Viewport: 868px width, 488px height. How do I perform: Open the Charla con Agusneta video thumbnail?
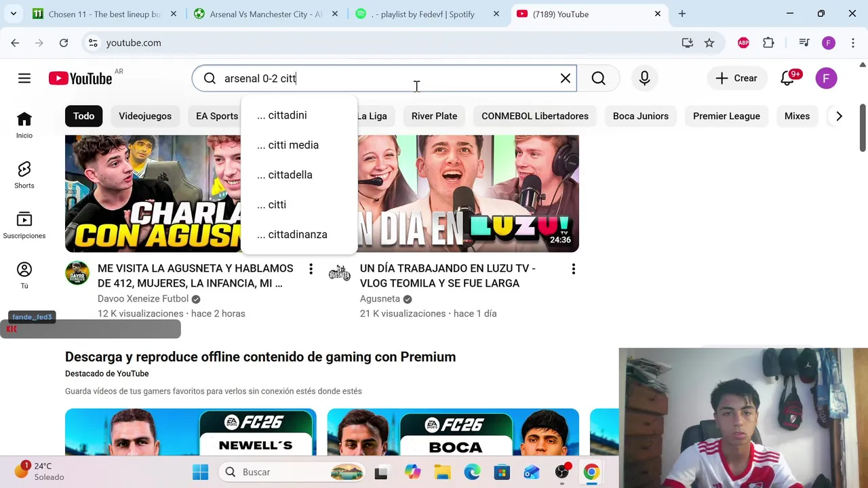coord(153,193)
